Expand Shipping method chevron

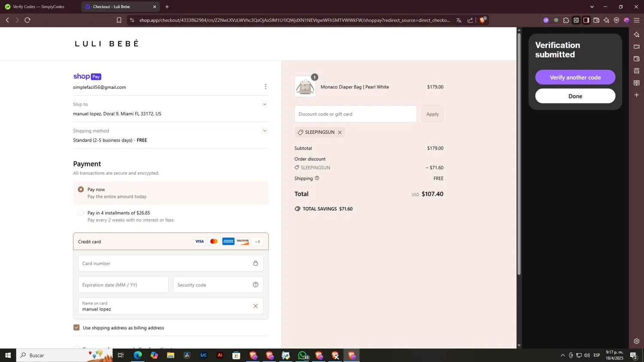(264, 131)
